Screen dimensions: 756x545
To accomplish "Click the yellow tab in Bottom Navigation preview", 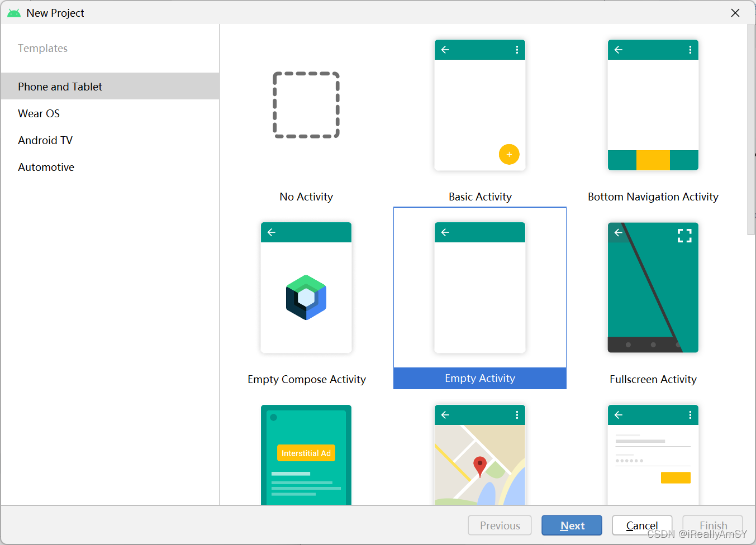I will tap(653, 160).
